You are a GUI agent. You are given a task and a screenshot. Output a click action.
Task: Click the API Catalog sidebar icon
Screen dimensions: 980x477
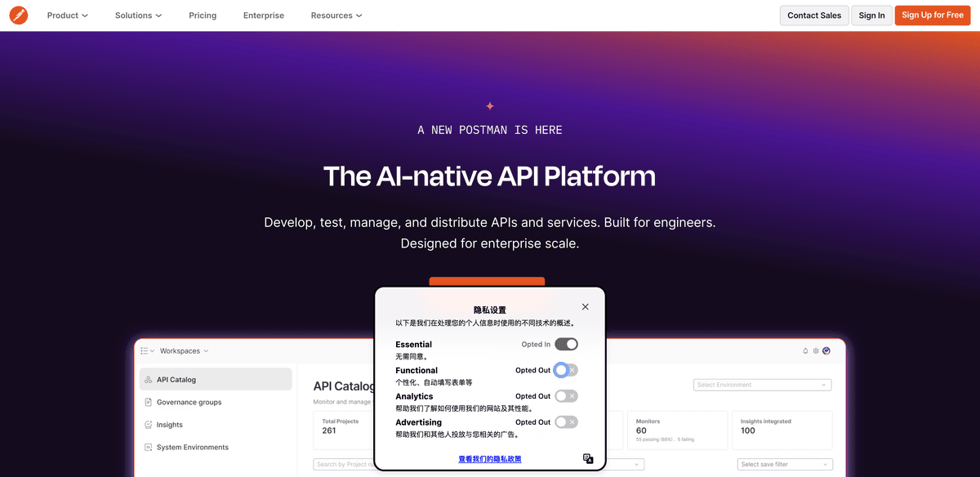coord(148,380)
